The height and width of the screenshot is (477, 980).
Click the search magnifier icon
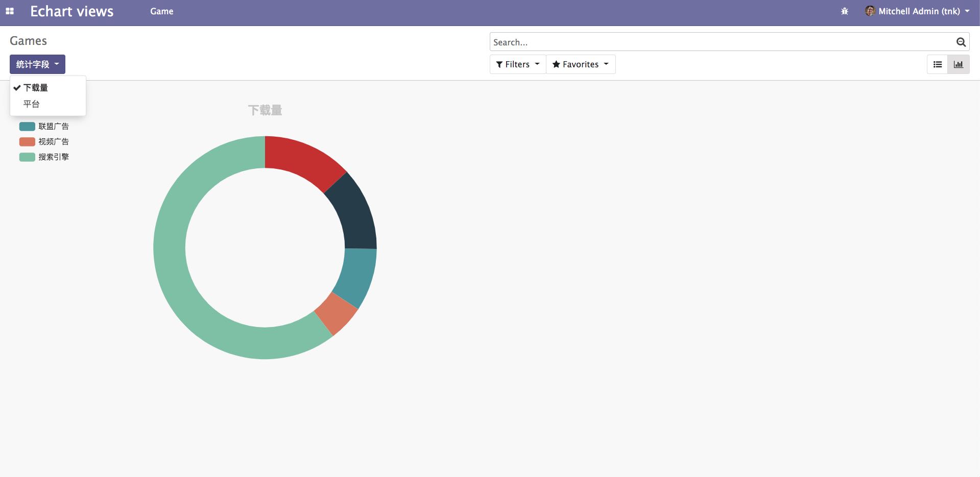(961, 42)
